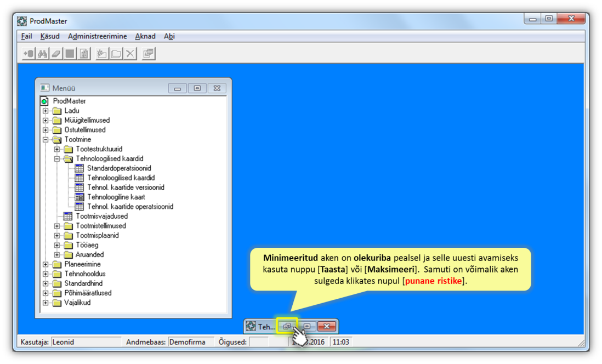The image size is (602, 364).
Task: Click the Kasutaja field showing Leonid
Action: pyautogui.click(x=86, y=342)
